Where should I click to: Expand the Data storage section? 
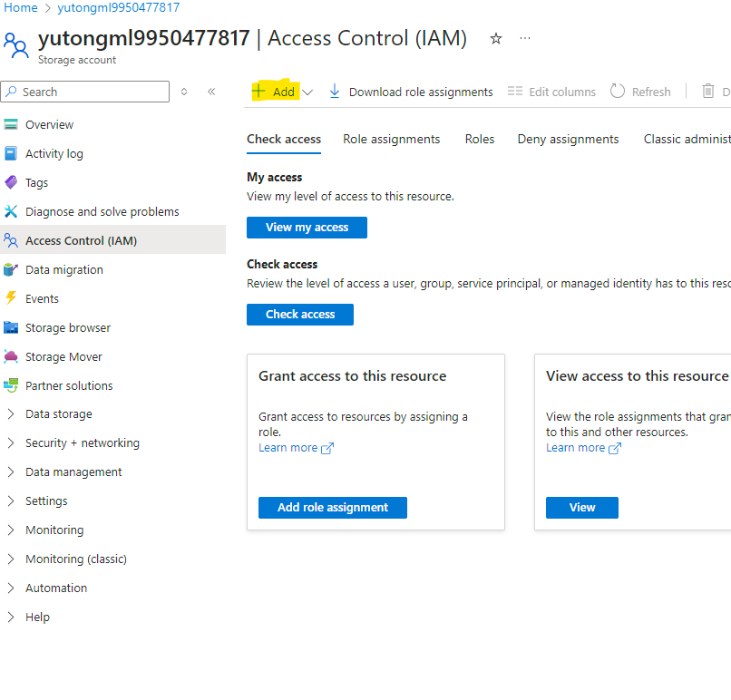(11, 413)
